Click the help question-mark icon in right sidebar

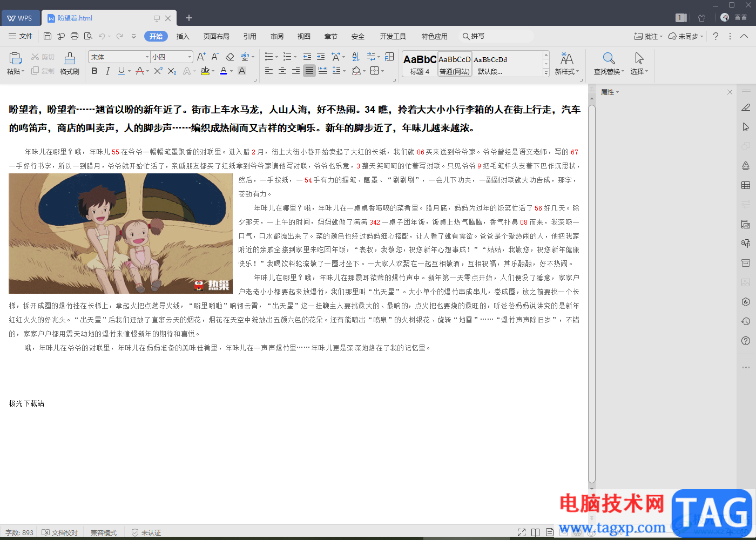click(x=746, y=341)
